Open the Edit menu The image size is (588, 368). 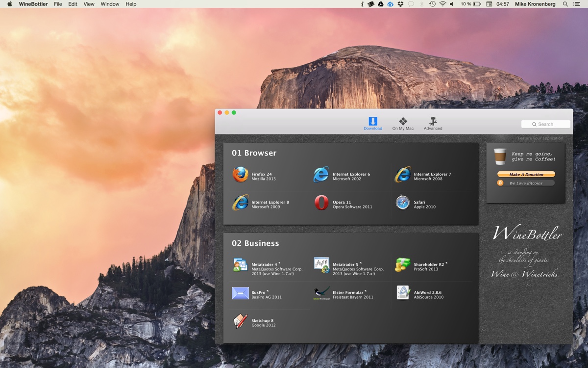[73, 4]
